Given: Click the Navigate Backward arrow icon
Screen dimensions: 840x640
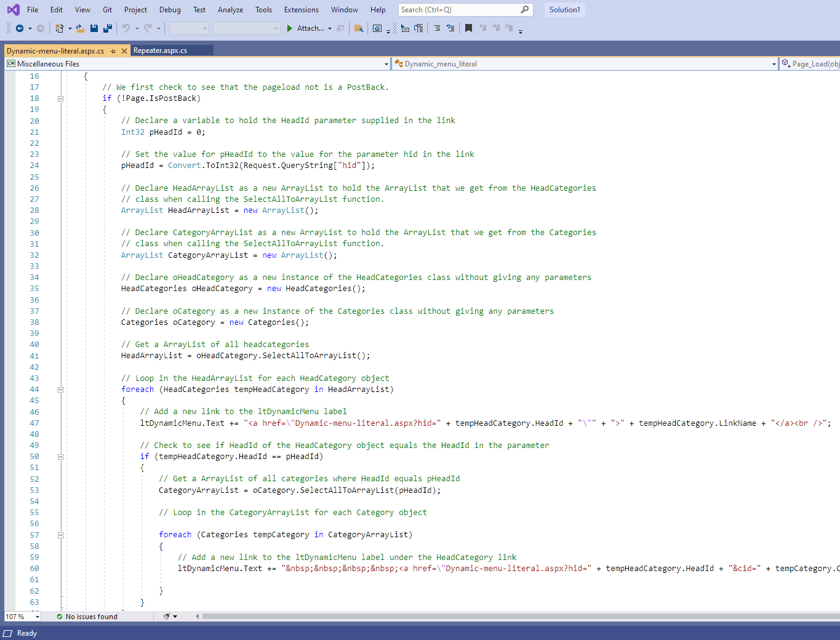Looking at the screenshot, I should click(x=20, y=28).
